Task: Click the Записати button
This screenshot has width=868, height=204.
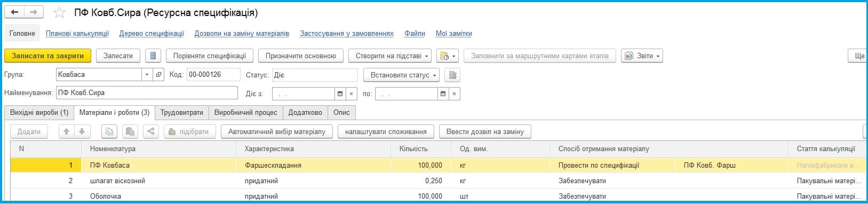Action: (x=118, y=56)
